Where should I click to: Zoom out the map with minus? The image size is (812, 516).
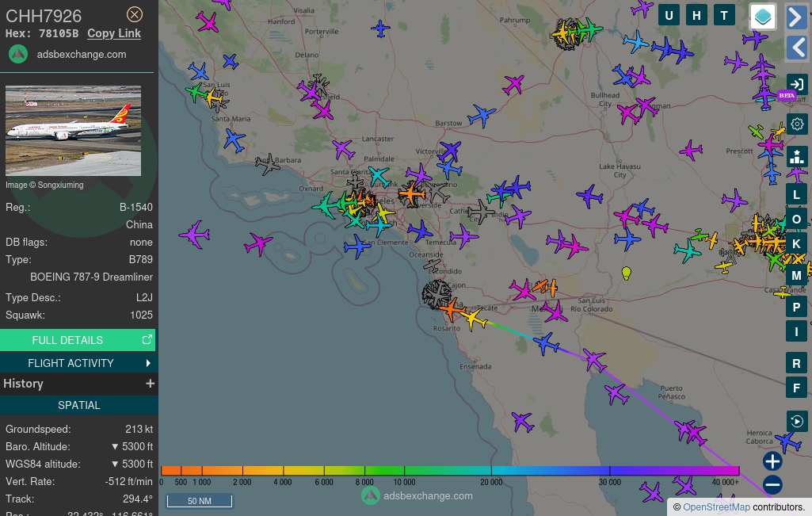[772, 485]
